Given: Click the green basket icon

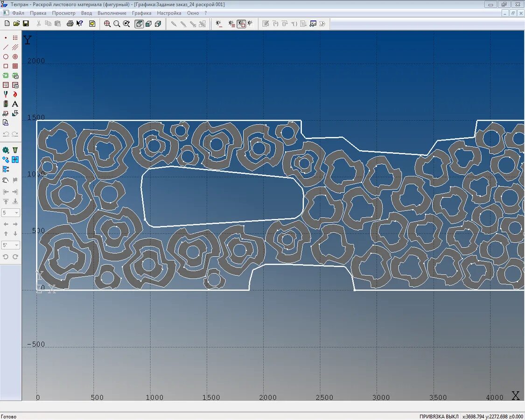Looking at the screenshot, I should coord(15,150).
